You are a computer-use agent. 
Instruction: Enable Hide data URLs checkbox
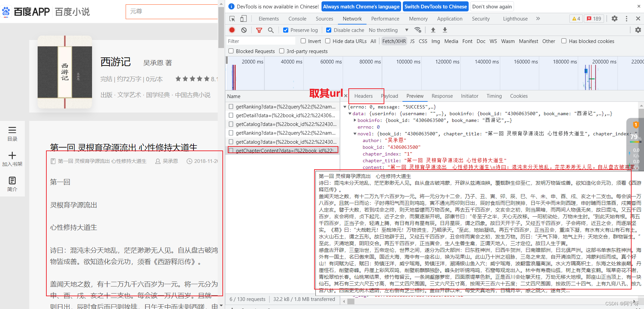click(328, 41)
